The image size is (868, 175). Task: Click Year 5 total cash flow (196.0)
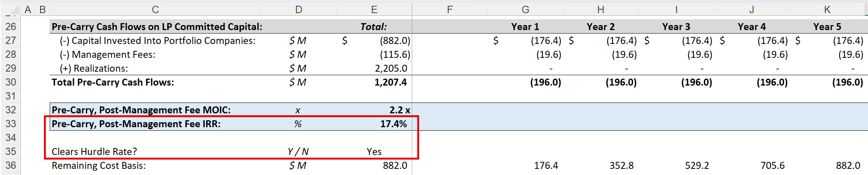pyautogui.click(x=848, y=82)
